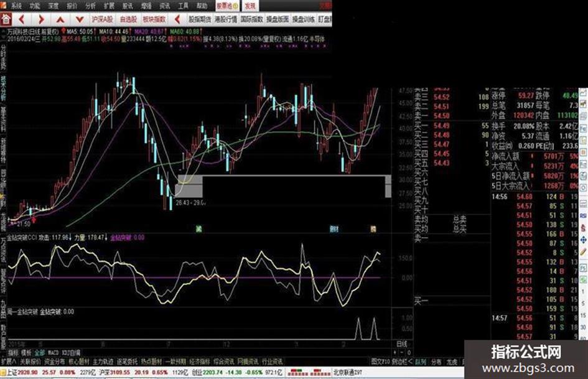Image resolution: width=588 pixels, height=379 pixels.
Task: Click the red right arrow forward button
Action: pos(41,19)
